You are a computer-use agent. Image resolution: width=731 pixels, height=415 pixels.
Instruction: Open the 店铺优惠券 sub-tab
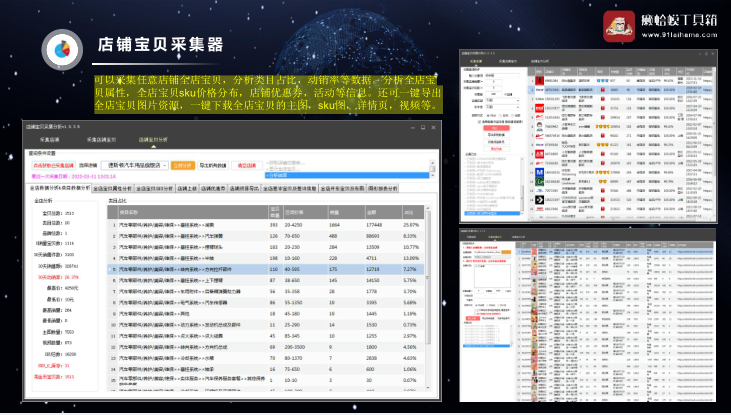pos(214,189)
